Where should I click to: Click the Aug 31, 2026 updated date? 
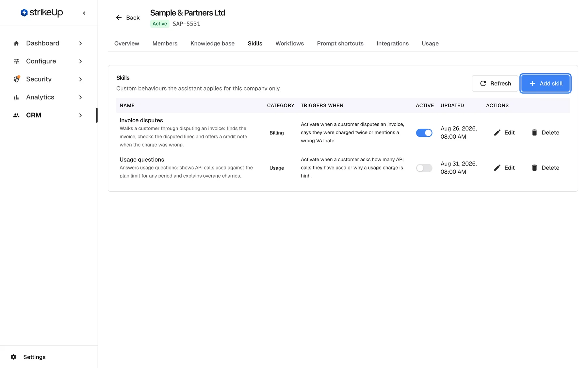pyautogui.click(x=459, y=168)
